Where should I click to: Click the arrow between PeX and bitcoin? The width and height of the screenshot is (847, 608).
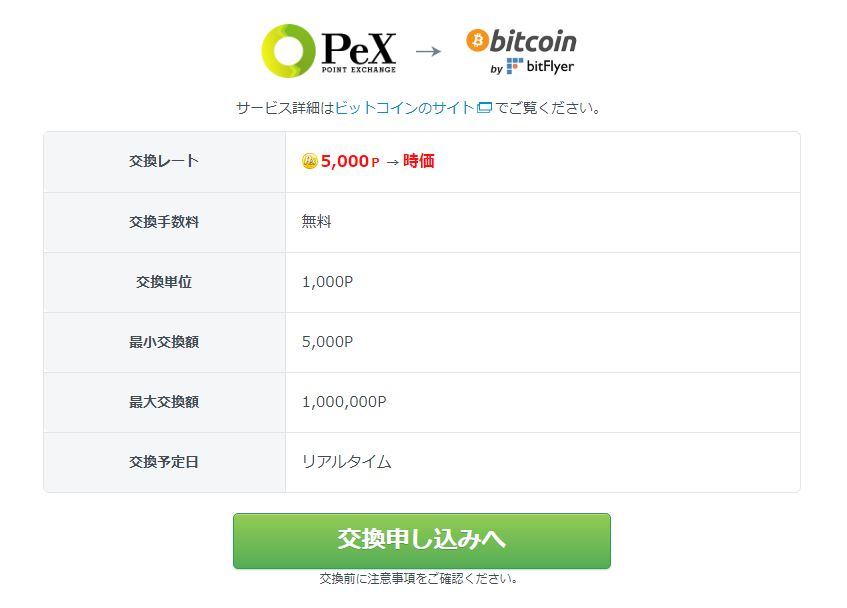point(428,51)
